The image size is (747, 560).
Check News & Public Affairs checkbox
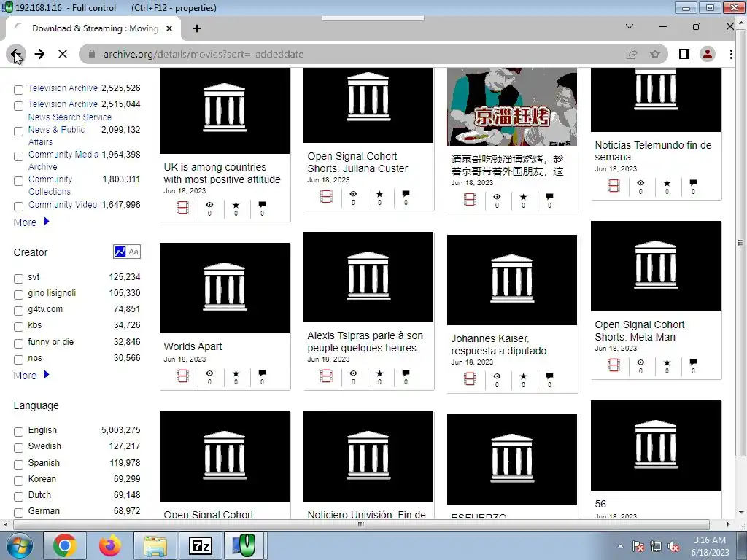(x=18, y=131)
